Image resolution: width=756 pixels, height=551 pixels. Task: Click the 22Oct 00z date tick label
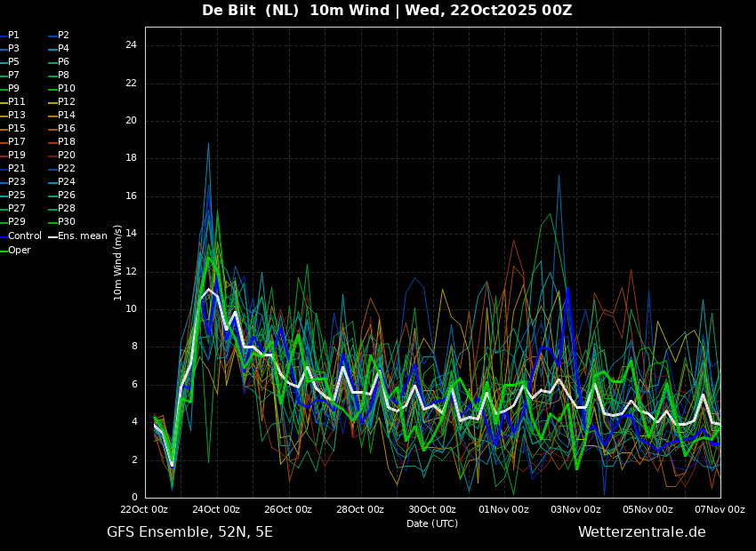144,510
